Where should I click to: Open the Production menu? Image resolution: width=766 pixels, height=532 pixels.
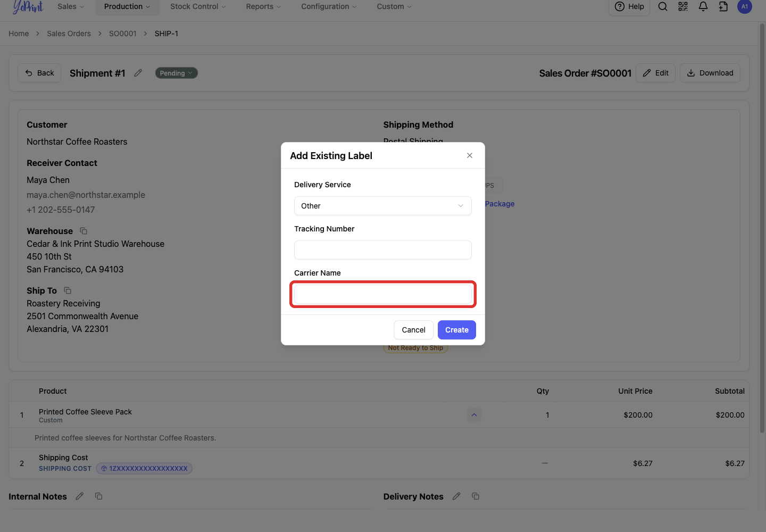127,6
